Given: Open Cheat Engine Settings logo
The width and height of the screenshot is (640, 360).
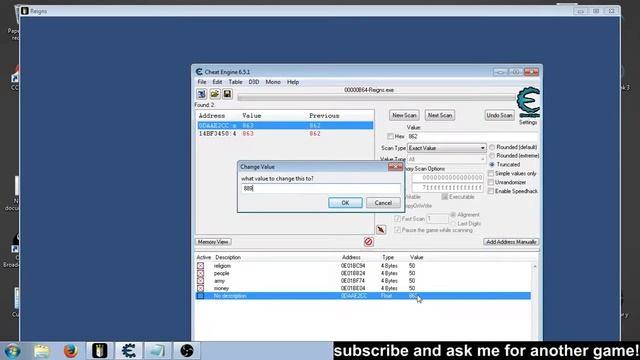Looking at the screenshot, I should pos(528,102).
